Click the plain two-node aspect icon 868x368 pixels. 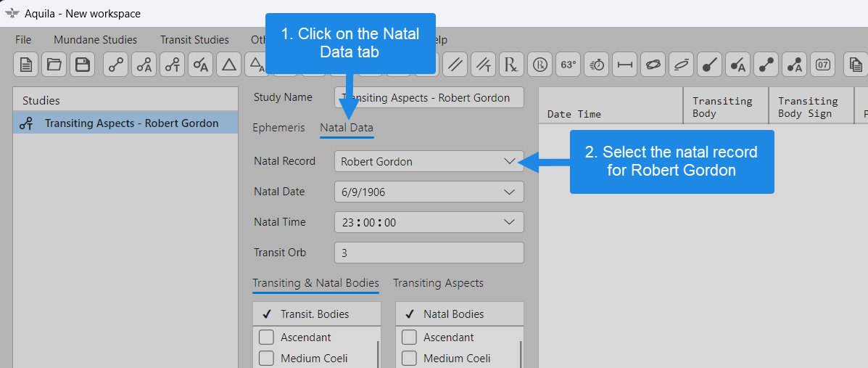click(115, 65)
